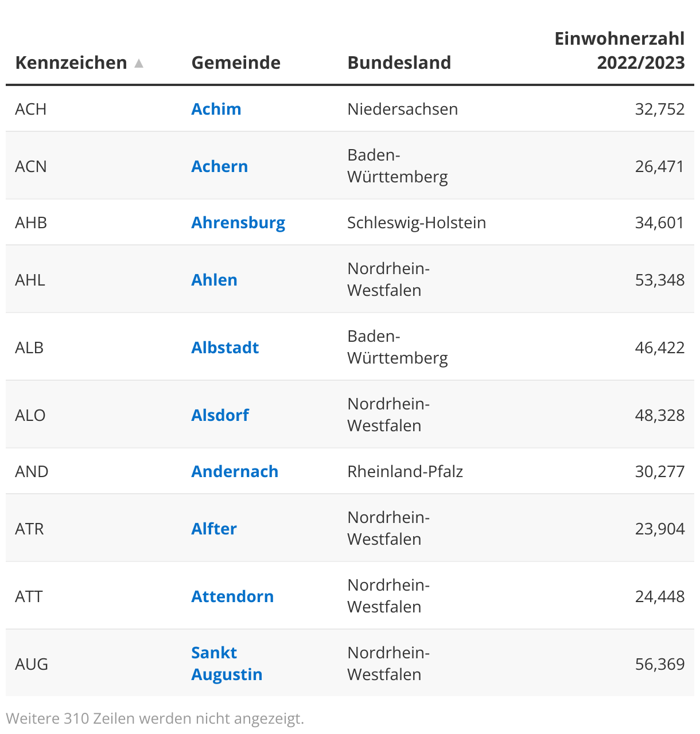Open the Sankt Augustin link

pyautogui.click(x=227, y=663)
